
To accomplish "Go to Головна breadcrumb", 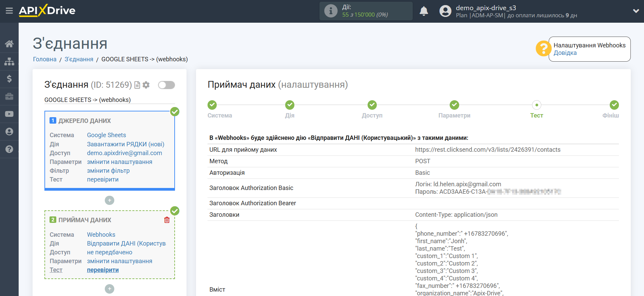I will coord(45,59).
